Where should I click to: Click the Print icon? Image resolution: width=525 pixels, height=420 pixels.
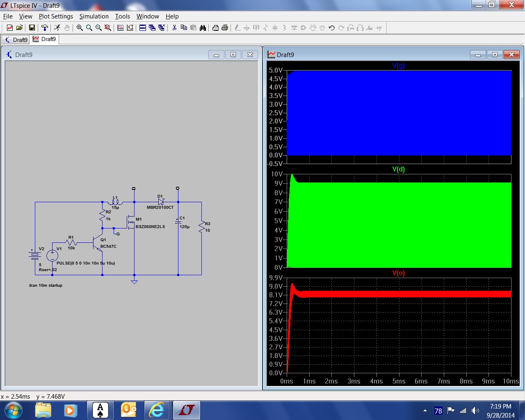tap(225, 28)
